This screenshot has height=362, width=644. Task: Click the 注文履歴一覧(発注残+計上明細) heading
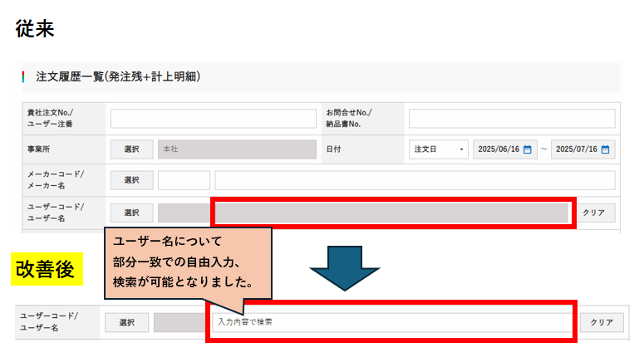118,76
